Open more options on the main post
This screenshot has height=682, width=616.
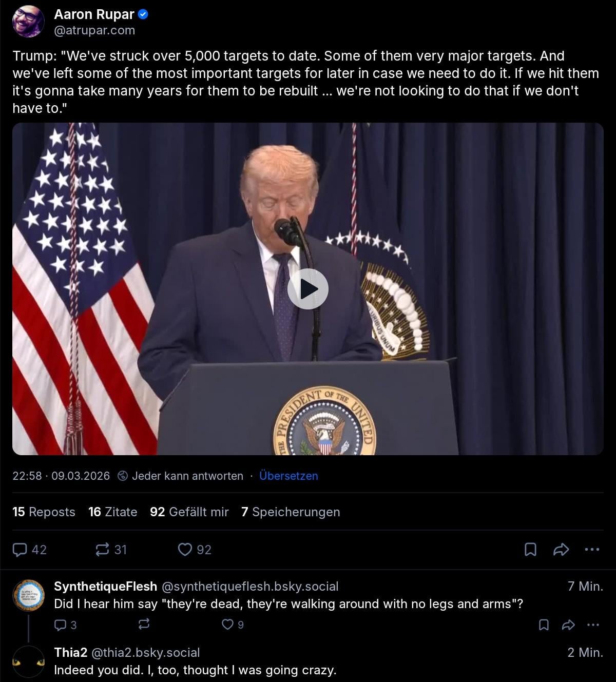(x=592, y=550)
